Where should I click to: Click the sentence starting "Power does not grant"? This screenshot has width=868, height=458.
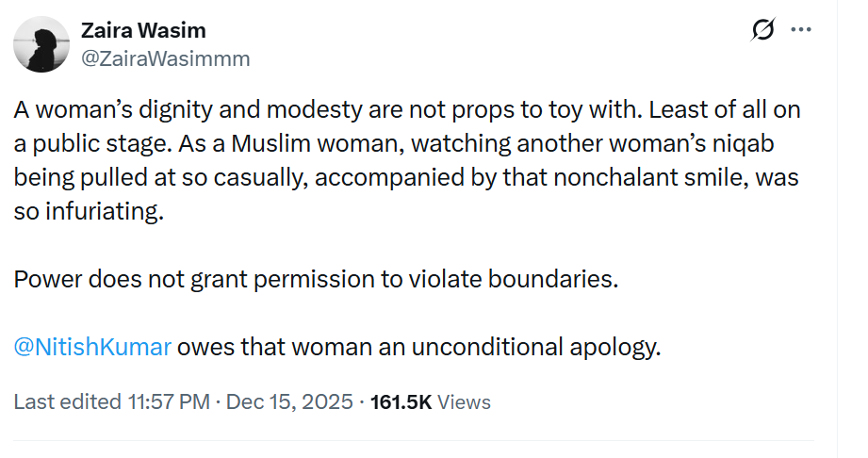click(316, 281)
